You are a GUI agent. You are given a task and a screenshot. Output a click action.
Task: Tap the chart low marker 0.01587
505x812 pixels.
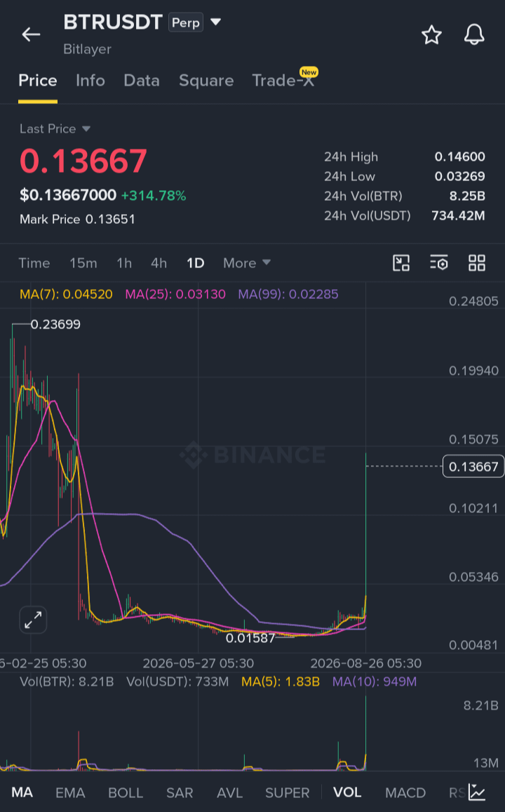point(250,638)
